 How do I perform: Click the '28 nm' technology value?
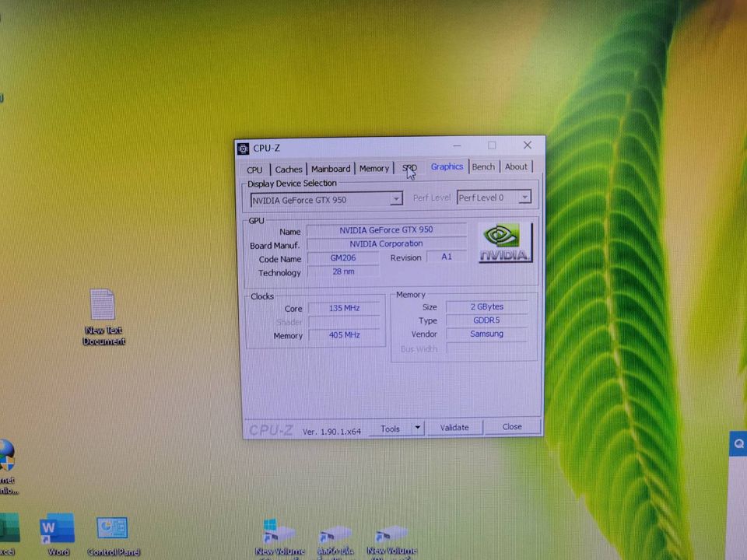pos(343,271)
